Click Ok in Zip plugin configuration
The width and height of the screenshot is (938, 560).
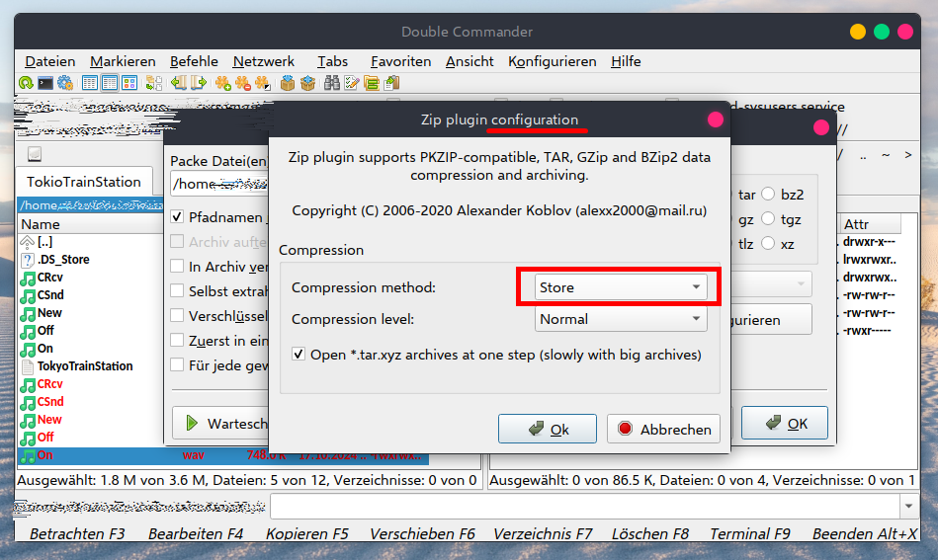(x=548, y=429)
